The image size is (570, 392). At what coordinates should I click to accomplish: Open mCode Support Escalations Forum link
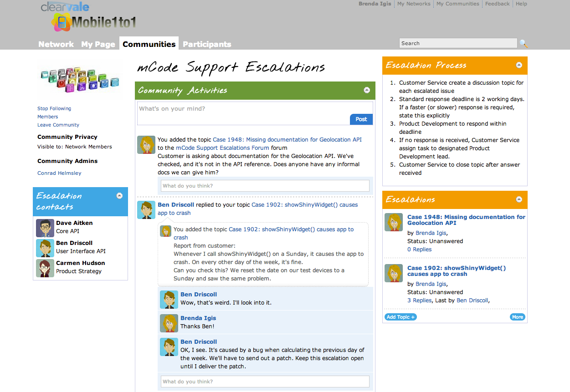point(223,148)
